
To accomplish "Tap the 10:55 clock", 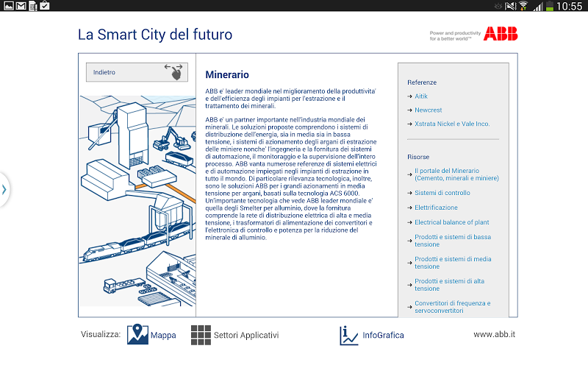I will (x=569, y=6).
